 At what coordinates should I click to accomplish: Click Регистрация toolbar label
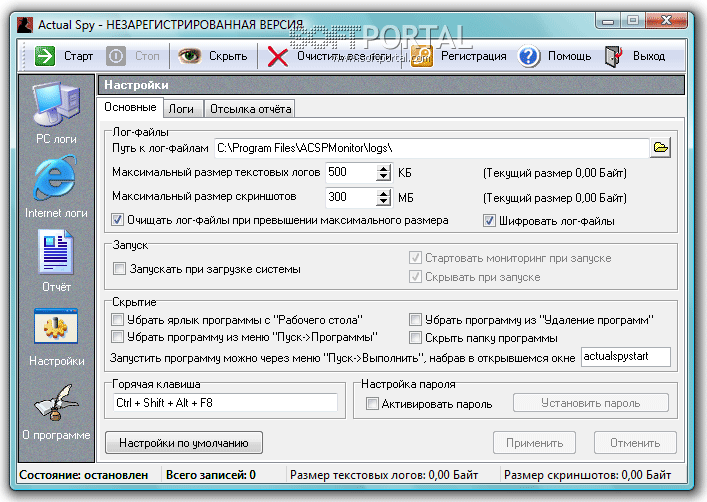point(473,56)
